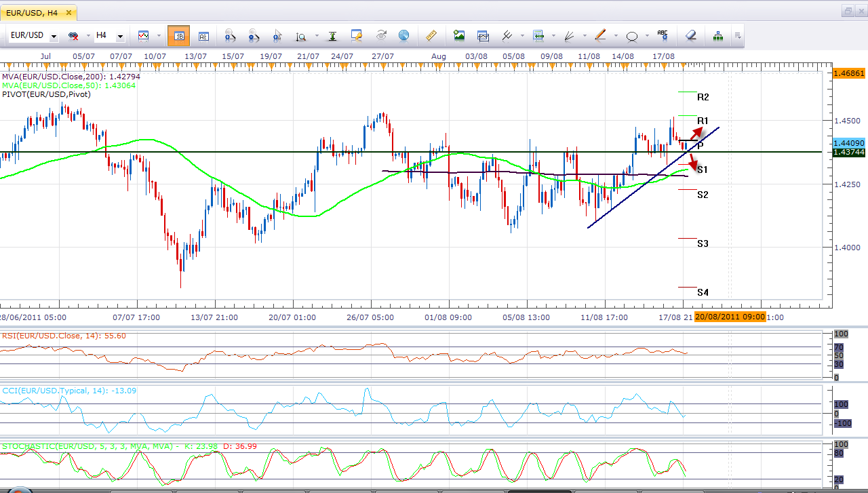Toggle the ask chart mode button
Screen dimensions: 868x493
click(x=203, y=36)
